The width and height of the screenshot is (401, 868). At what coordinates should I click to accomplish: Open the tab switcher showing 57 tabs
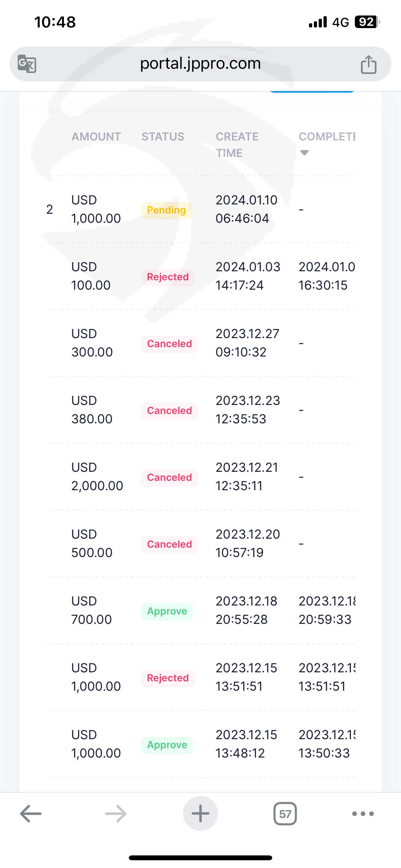coord(285,814)
